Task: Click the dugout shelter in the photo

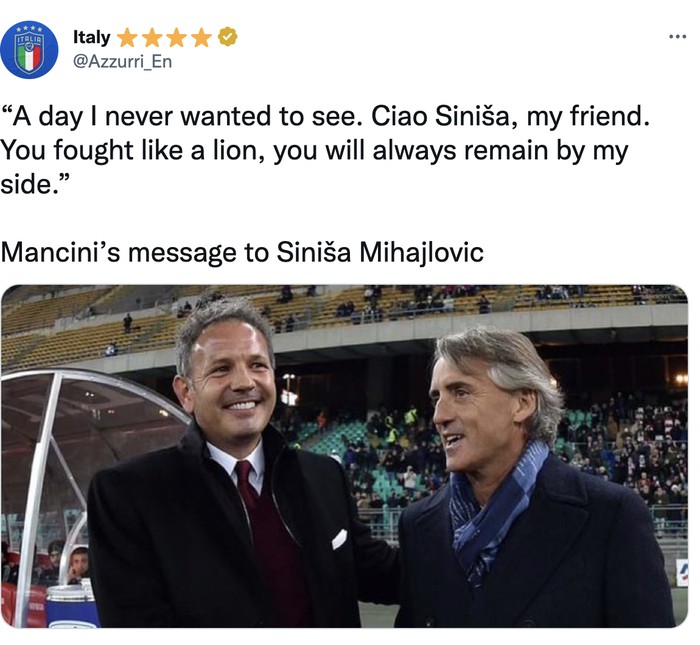Action: pos(70,450)
